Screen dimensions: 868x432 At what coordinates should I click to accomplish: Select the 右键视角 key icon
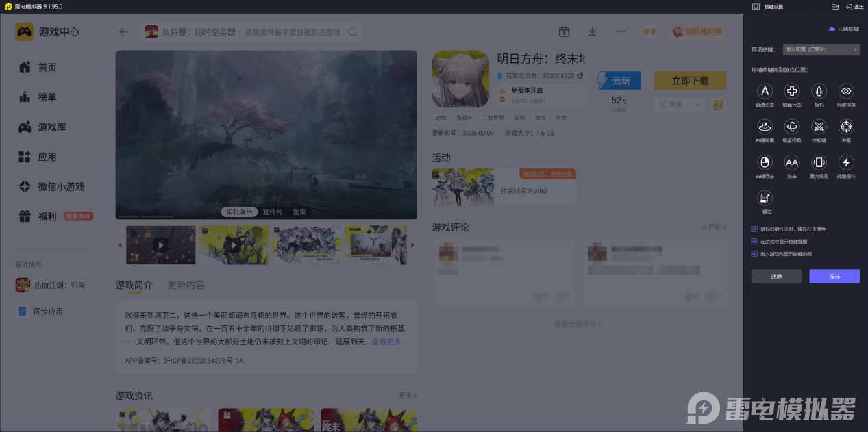click(765, 127)
